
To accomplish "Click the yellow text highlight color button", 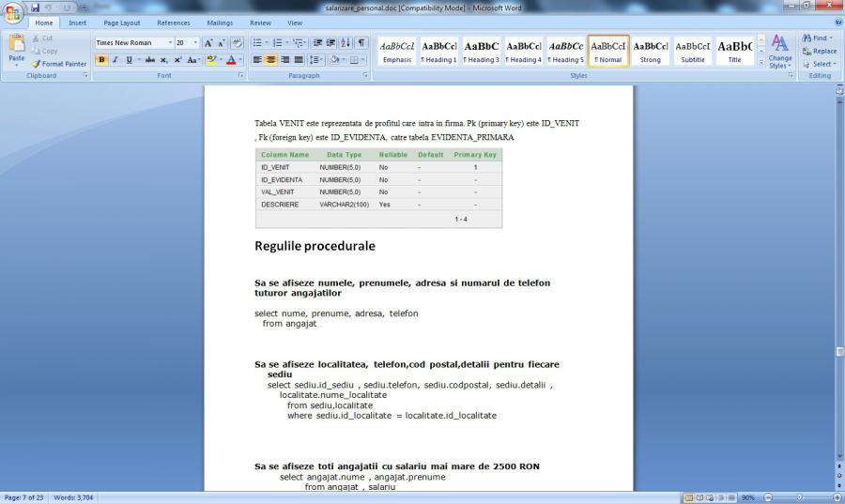I will pos(212,60).
